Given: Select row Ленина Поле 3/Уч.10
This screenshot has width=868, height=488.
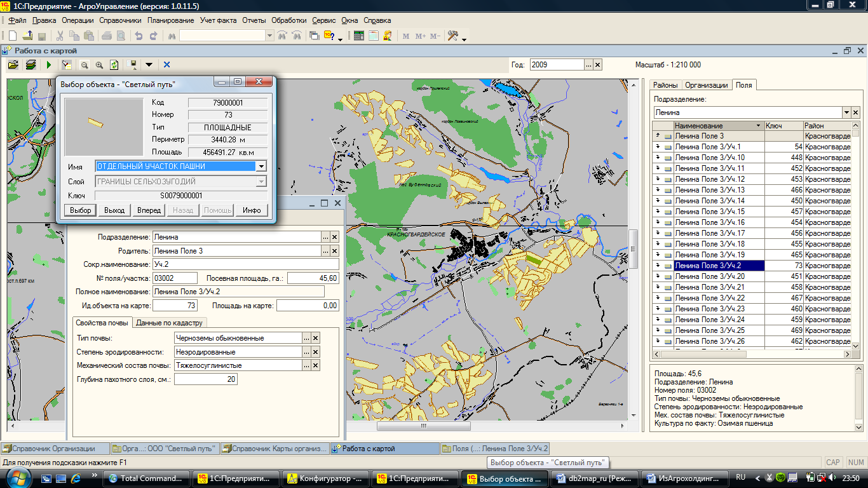Looking at the screenshot, I should (x=752, y=158).
